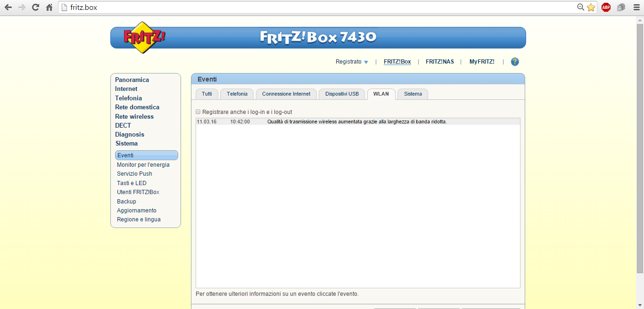
Task: Open the Backup page
Action: 126,202
